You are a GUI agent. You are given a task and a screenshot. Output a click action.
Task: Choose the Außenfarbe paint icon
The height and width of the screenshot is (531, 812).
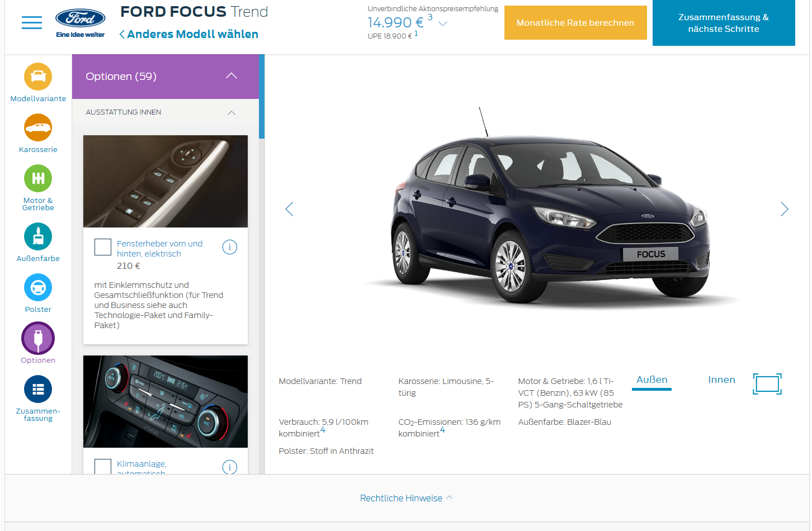(38, 236)
